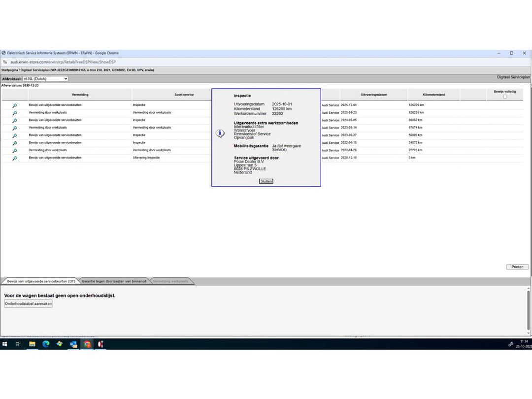The image size is (532, 399).
Task: Click magnifier icon for the 2025-09-23 workshop entry
Action: [15, 113]
